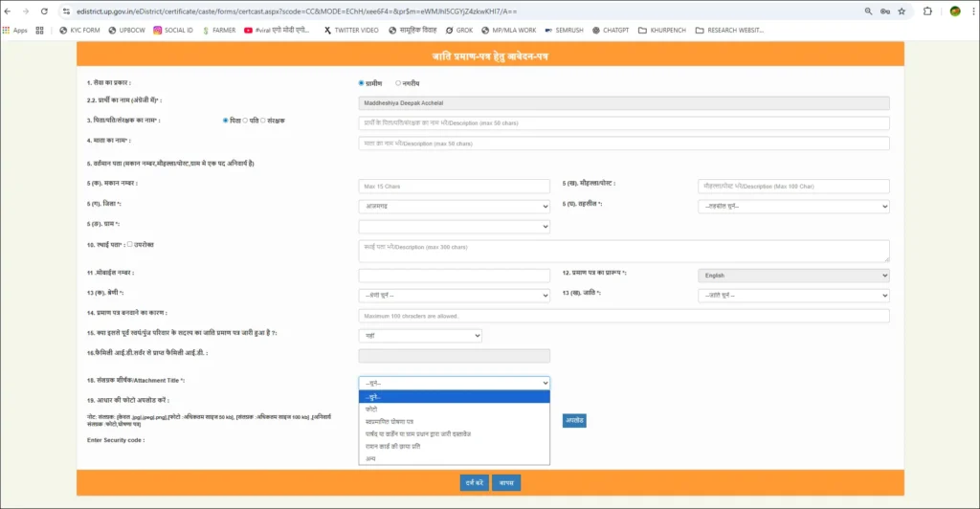Open the GROK bookmark
The height and width of the screenshot is (509, 980).
click(x=459, y=30)
